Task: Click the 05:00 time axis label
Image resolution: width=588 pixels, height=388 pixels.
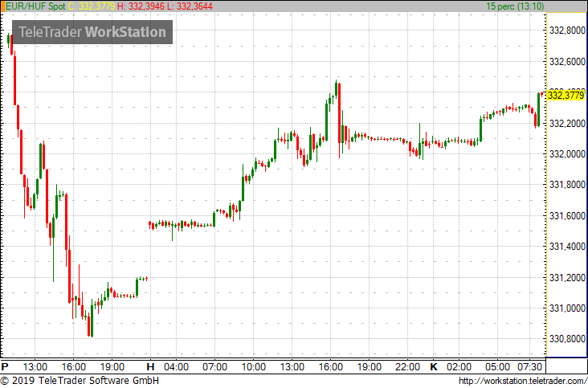Action: (497, 366)
